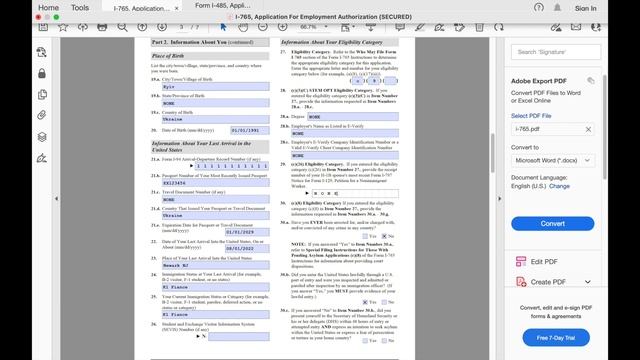Open the Create PDF tool
This screenshot has height=360, width=640.
click(548, 282)
